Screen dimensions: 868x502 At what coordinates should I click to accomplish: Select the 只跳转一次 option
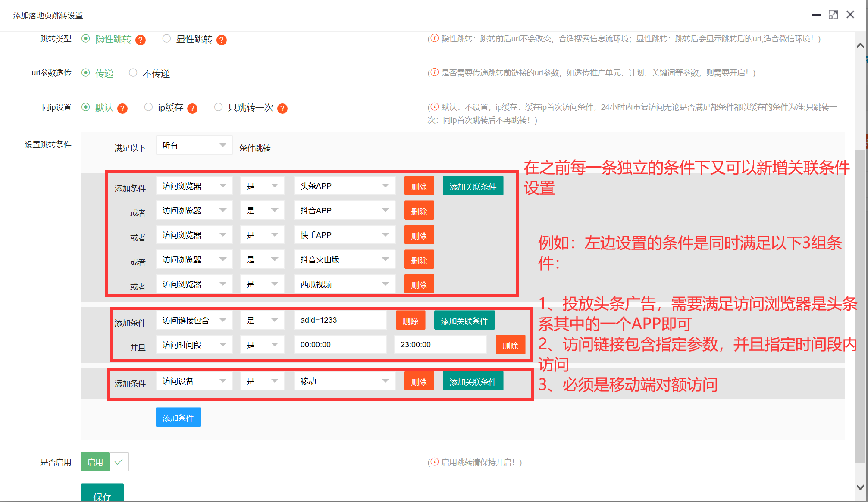click(x=218, y=107)
